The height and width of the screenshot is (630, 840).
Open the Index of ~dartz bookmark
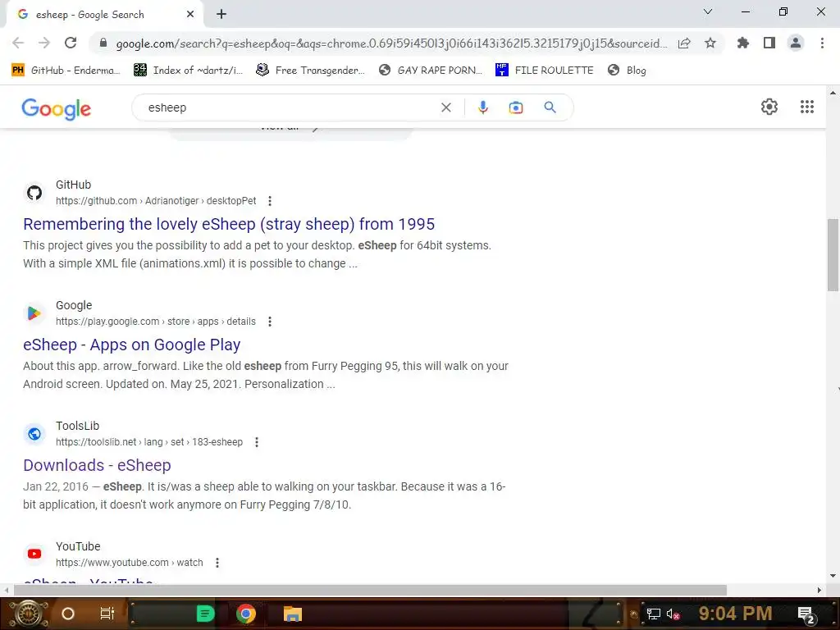click(x=188, y=71)
